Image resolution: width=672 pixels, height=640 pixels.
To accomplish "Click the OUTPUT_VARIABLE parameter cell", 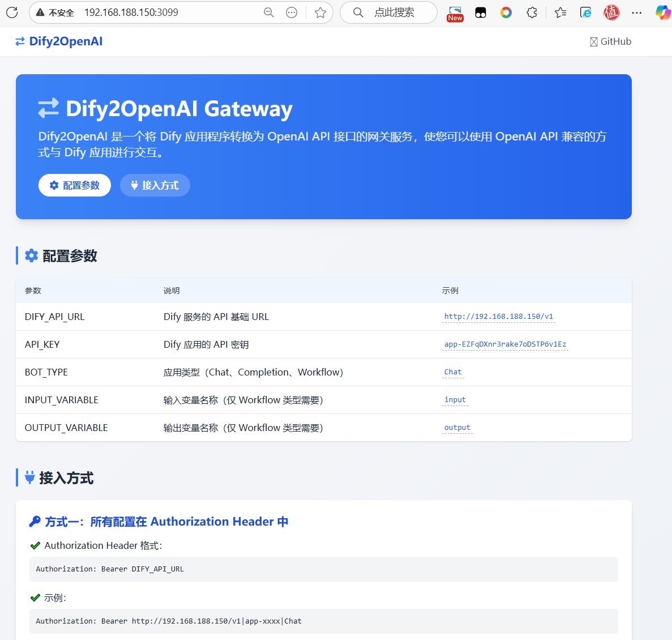I will [66, 428].
